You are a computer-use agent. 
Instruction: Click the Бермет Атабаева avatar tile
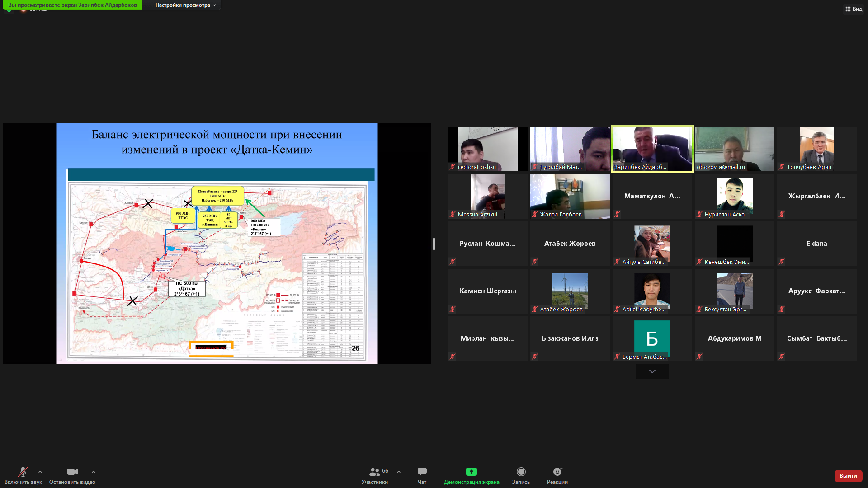point(652,338)
